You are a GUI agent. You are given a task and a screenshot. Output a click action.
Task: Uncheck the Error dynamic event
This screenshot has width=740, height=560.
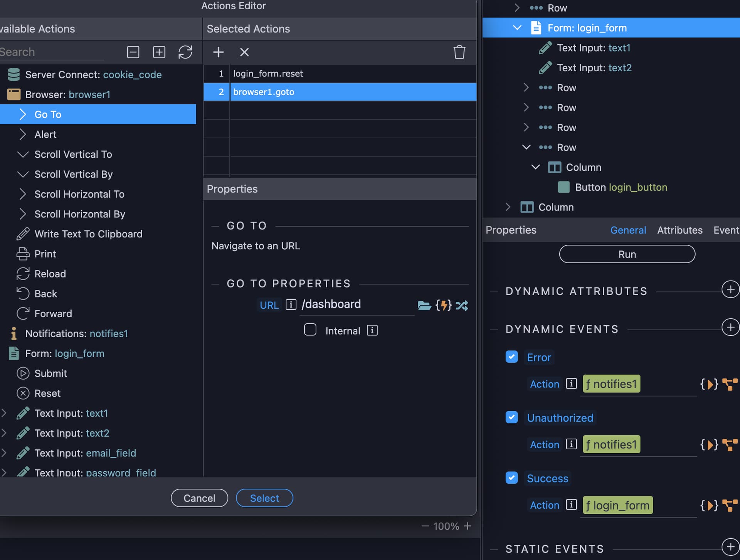(x=511, y=357)
